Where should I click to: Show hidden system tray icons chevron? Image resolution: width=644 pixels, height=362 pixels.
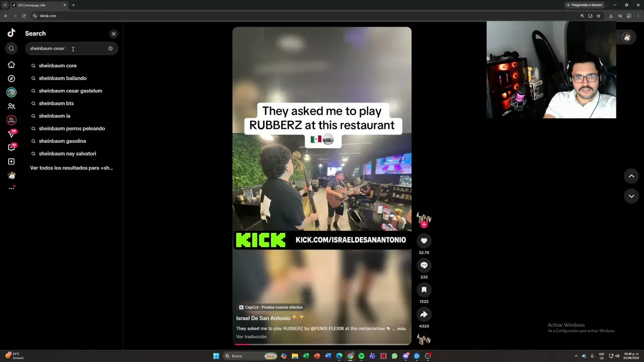576,356
